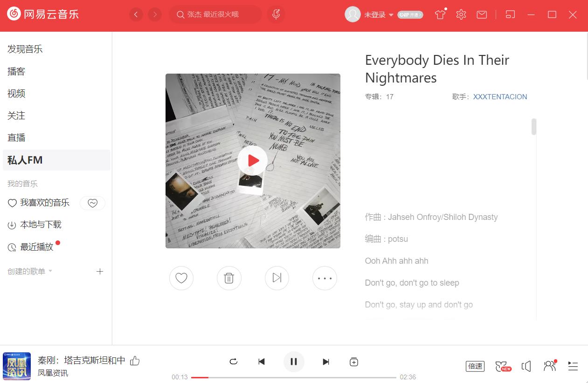Add the playing track to a playlist
This screenshot has height=383, width=588.
point(354,362)
